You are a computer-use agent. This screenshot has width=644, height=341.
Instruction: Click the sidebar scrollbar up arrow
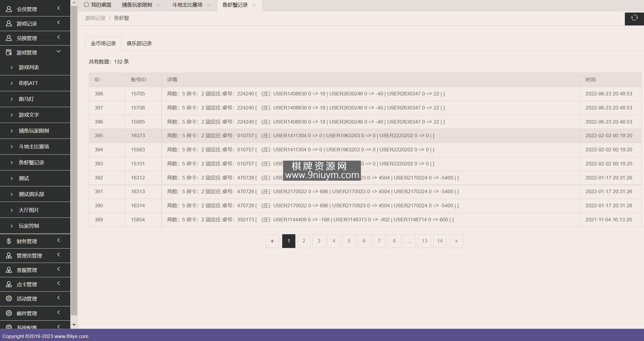[x=74, y=3]
